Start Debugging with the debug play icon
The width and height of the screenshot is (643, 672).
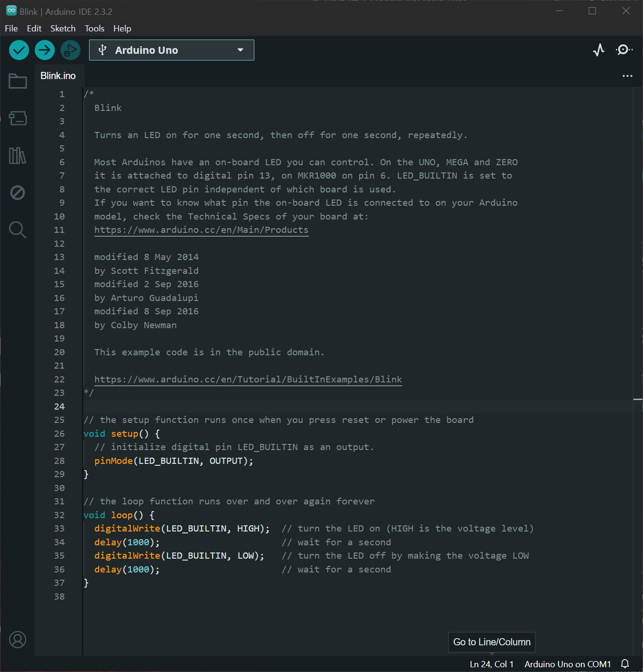tap(70, 50)
